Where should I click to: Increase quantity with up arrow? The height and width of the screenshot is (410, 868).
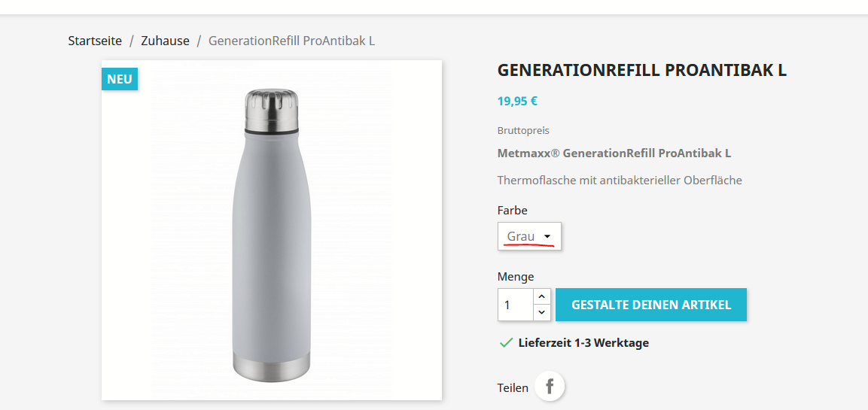(x=542, y=297)
